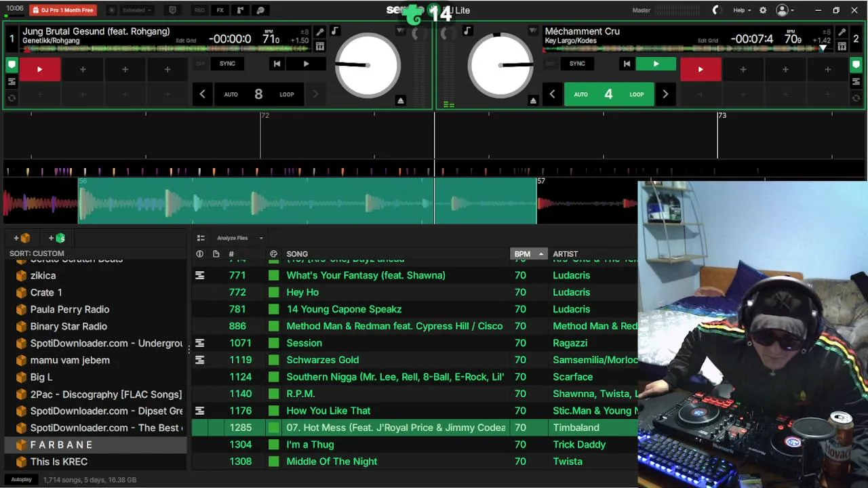Sort library by SONG column
Image resolution: width=868 pixels, height=488 pixels.
(x=297, y=254)
